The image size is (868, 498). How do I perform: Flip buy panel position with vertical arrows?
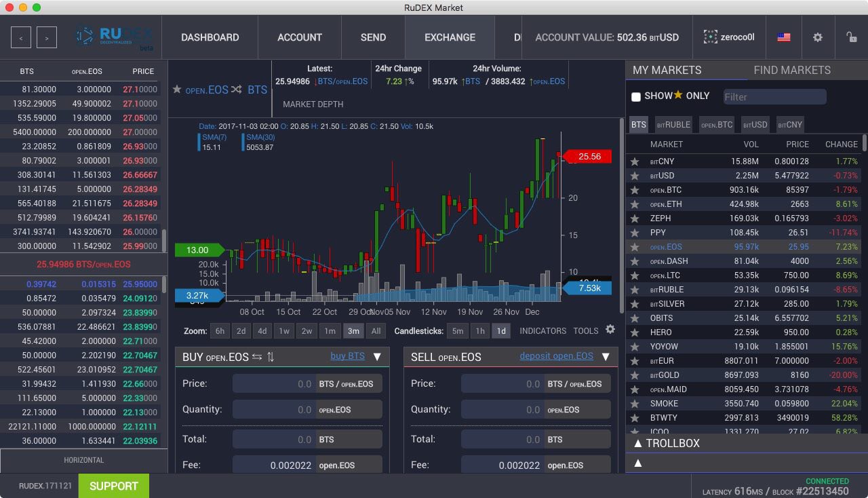(x=271, y=357)
